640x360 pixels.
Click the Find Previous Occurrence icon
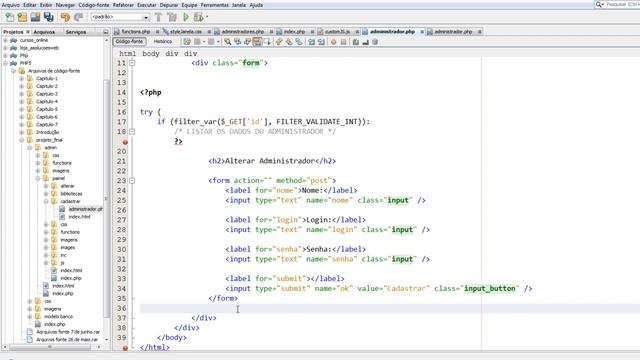(x=237, y=42)
